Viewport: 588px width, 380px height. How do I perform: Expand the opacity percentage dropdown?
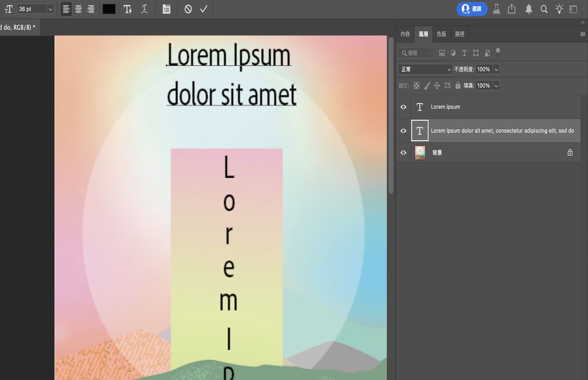(496, 69)
